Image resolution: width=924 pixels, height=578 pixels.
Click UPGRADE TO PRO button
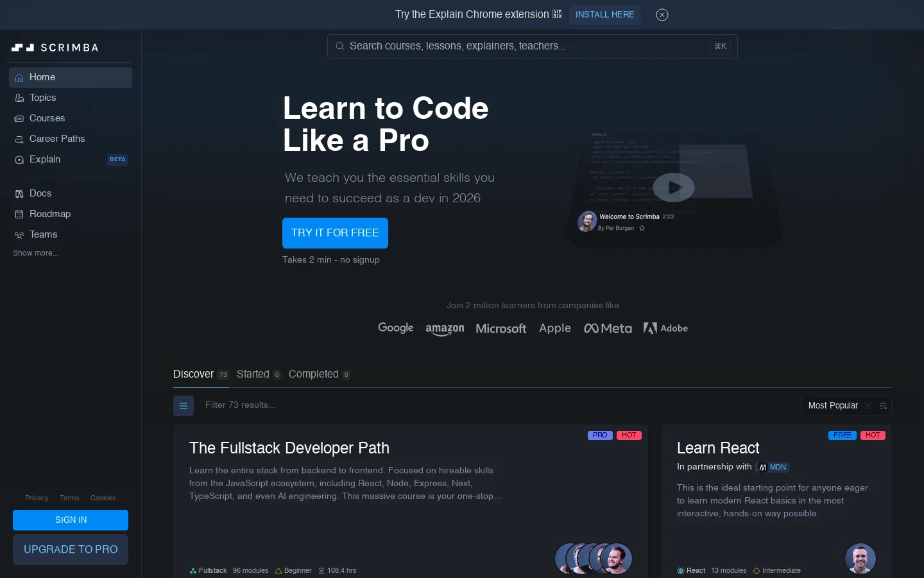(71, 550)
